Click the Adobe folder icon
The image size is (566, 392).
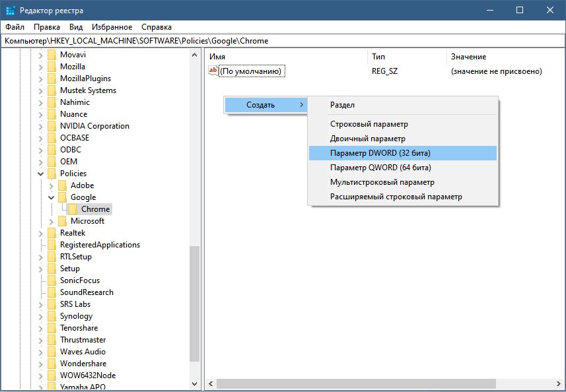pos(63,185)
